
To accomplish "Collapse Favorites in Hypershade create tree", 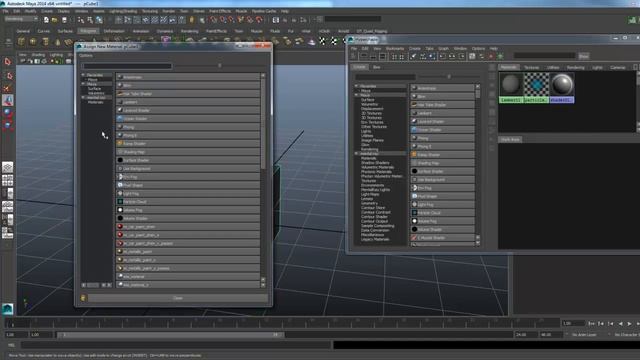I will tap(356, 86).
